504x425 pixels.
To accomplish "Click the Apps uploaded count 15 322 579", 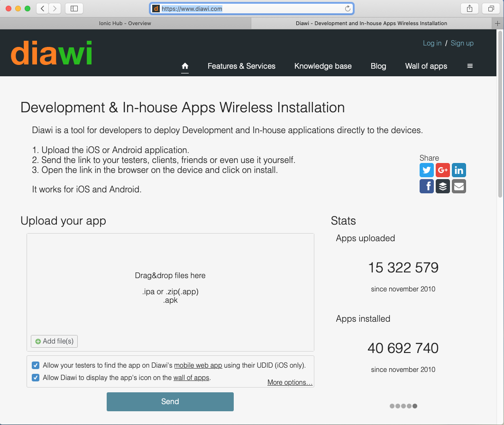I will (403, 268).
